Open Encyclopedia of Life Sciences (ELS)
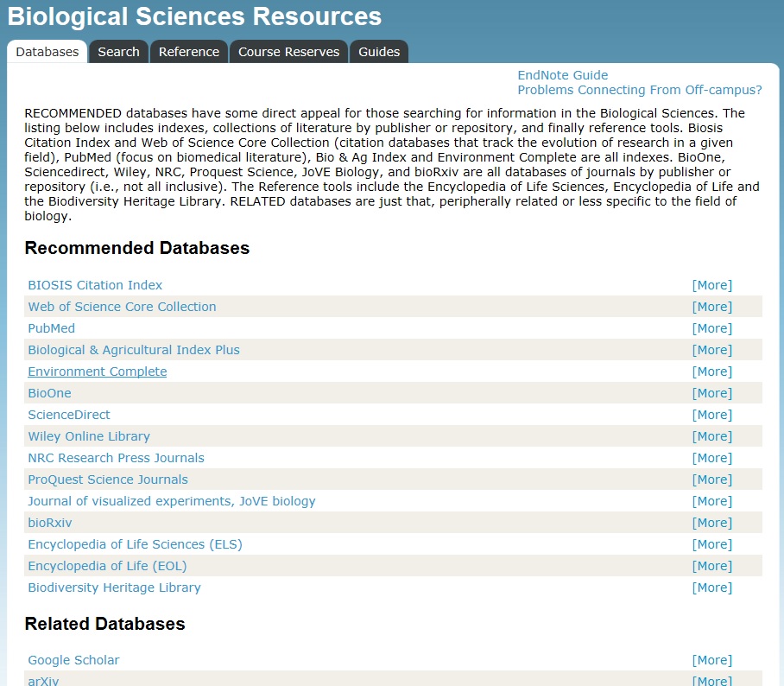784x686 pixels. pyautogui.click(x=135, y=544)
